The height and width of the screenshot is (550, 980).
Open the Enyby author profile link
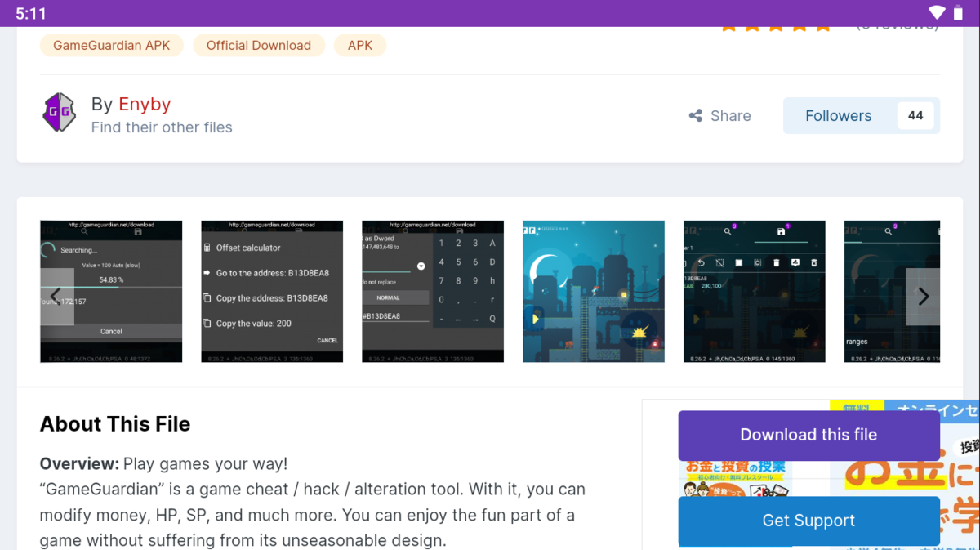pyautogui.click(x=145, y=104)
